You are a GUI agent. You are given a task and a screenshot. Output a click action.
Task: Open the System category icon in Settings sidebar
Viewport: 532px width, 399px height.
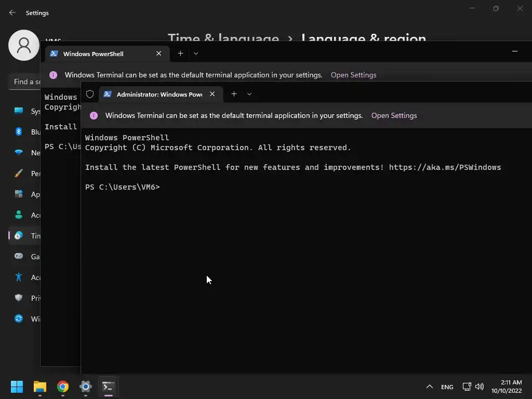tap(19, 111)
